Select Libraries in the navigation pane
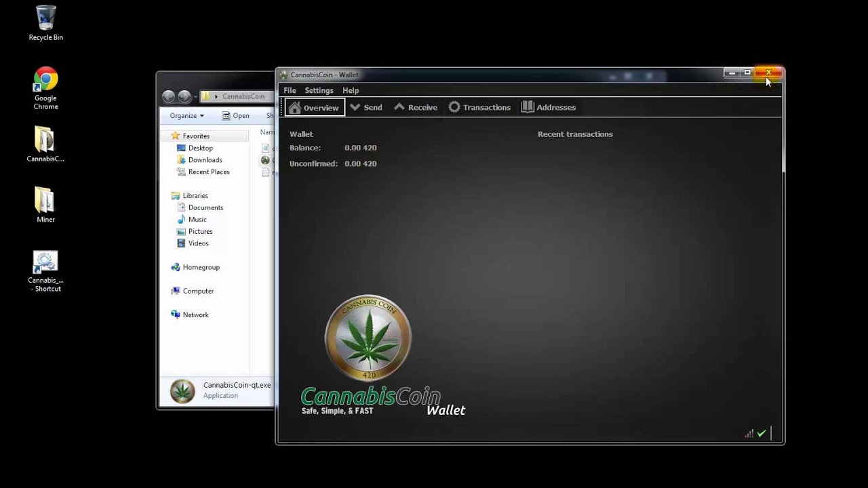Screen dimensions: 868x488 (x=189, y=196)
